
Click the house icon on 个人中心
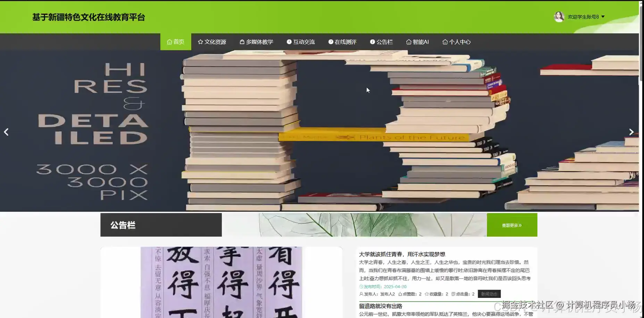(x=445, y=42)
